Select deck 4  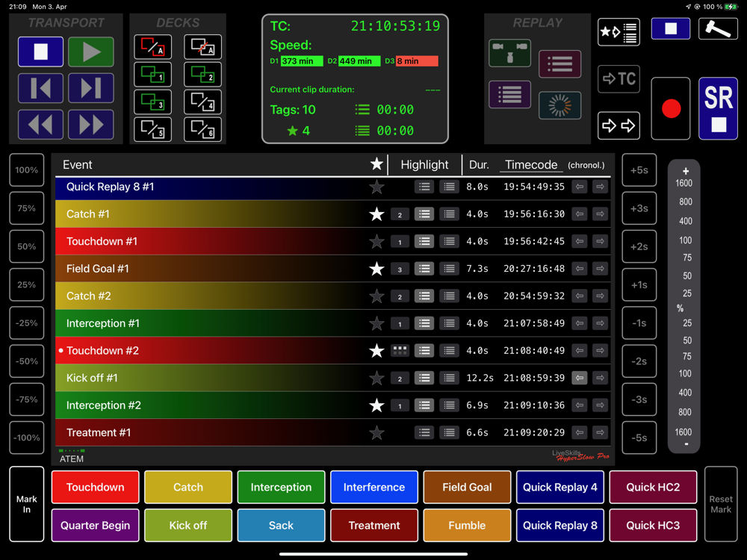(203, 102)
